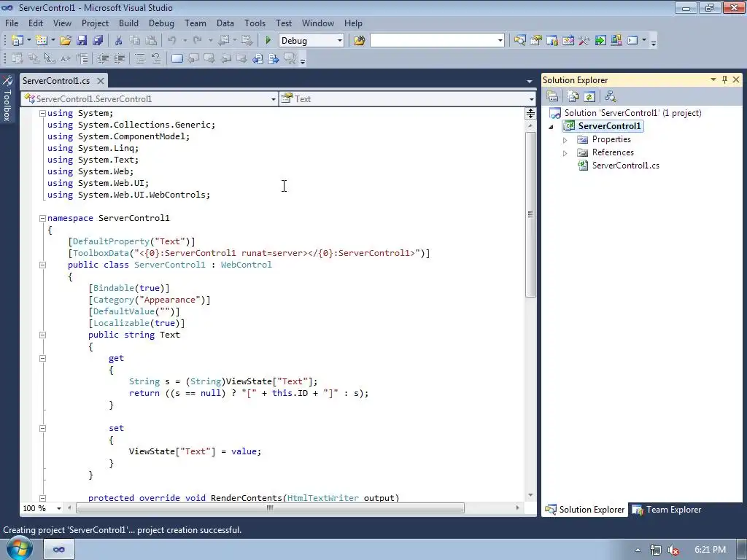The height and width of the screenshot is (560, 747).
Task: Click the Copy toolbar icon
Action: click(x=135, y=41)
